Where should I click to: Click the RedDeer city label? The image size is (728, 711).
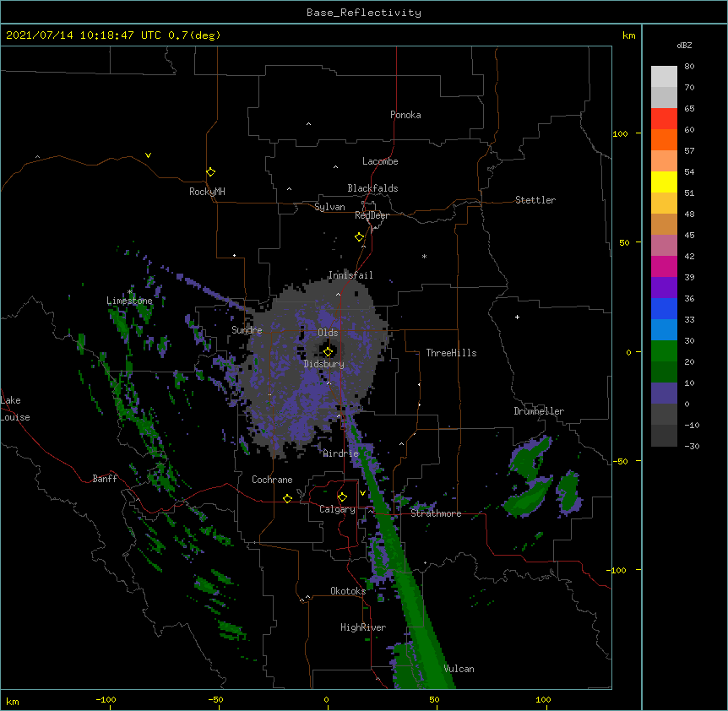(372, 215)
